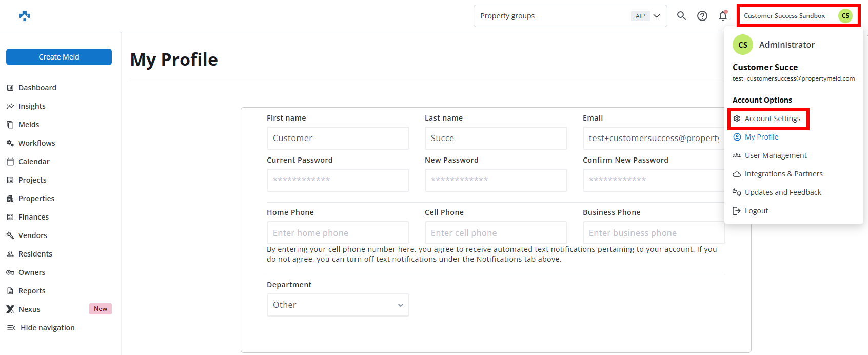Focus the First name input field

[x=338, y=139]
